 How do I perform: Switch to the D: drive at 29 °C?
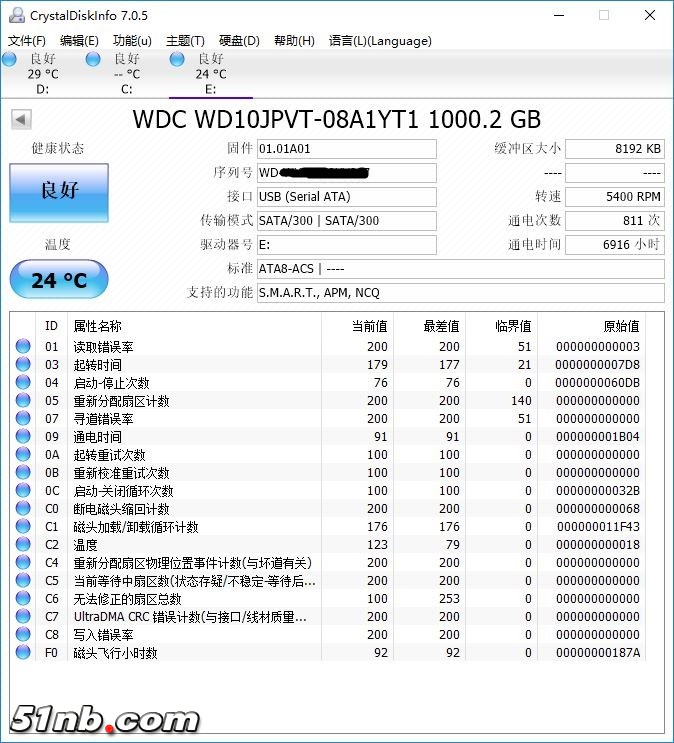tap(43, 74)
